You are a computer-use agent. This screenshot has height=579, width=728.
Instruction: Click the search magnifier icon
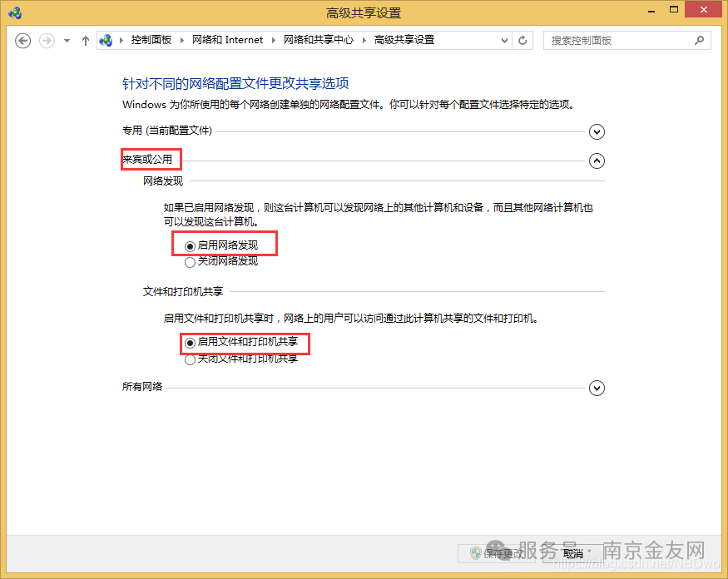[699, 40]
